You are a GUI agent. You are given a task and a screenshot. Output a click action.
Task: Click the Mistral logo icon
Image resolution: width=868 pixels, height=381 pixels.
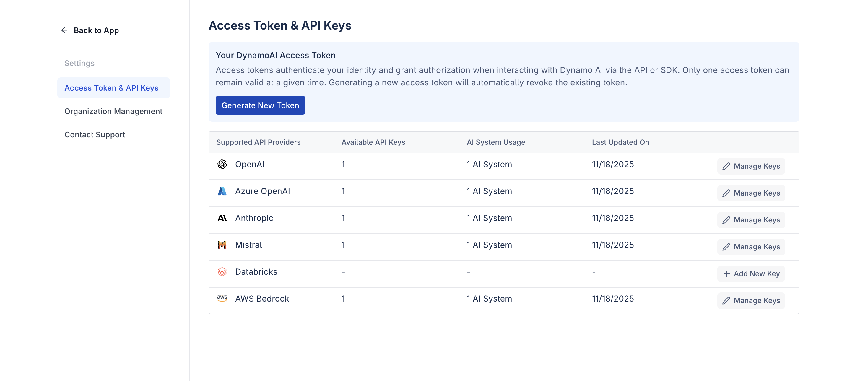pos(222,245)
